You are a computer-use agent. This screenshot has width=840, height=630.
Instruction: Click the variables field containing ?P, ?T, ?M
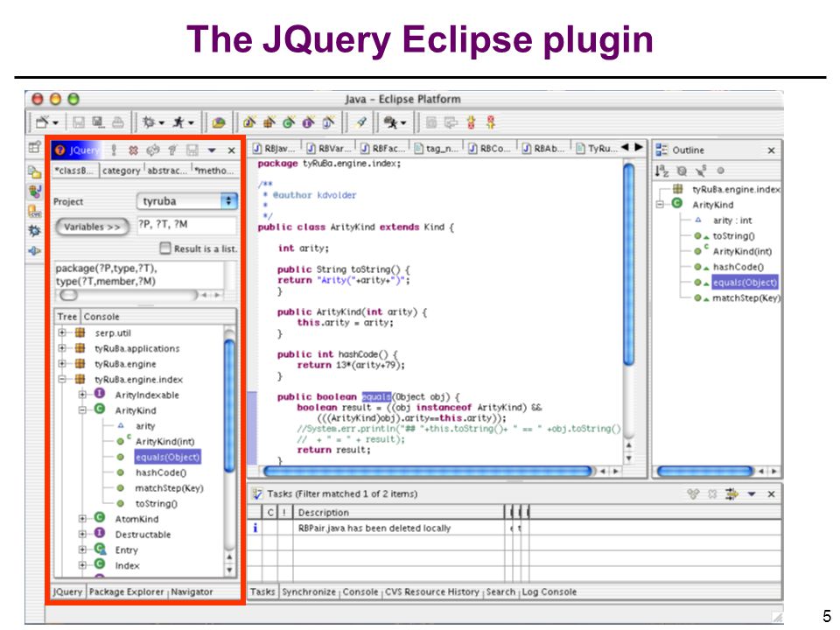click(186, 225)
